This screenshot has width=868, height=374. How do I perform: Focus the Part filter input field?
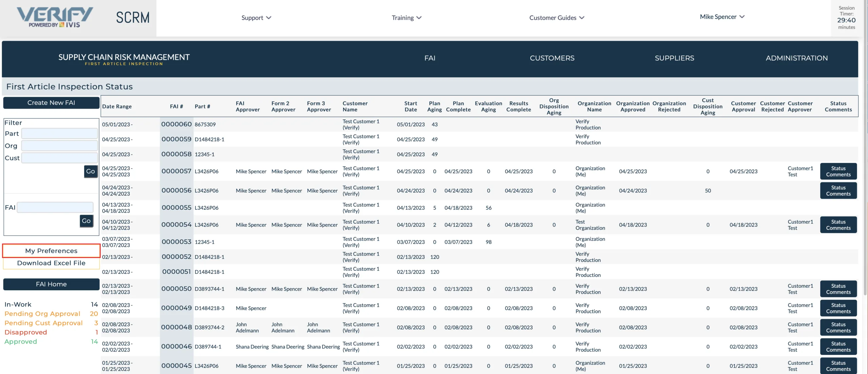[60, 133]
